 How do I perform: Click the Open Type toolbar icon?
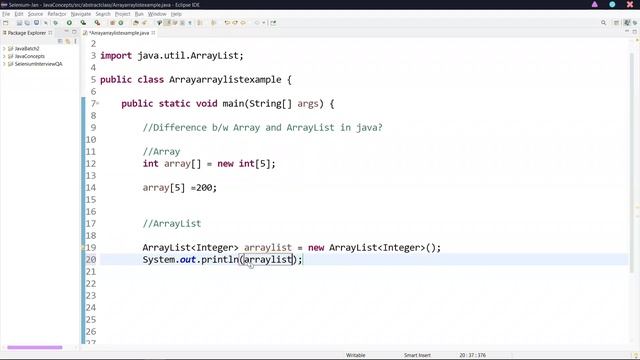tap(136, 23)
